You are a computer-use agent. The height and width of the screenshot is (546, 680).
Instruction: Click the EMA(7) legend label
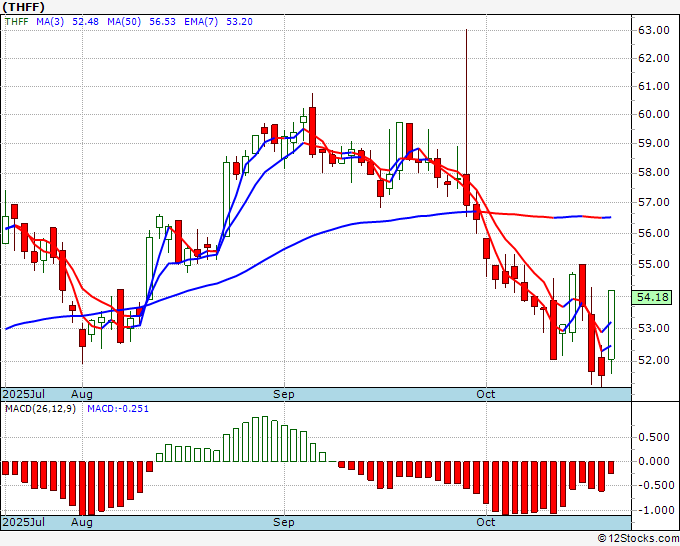(201, 22)
